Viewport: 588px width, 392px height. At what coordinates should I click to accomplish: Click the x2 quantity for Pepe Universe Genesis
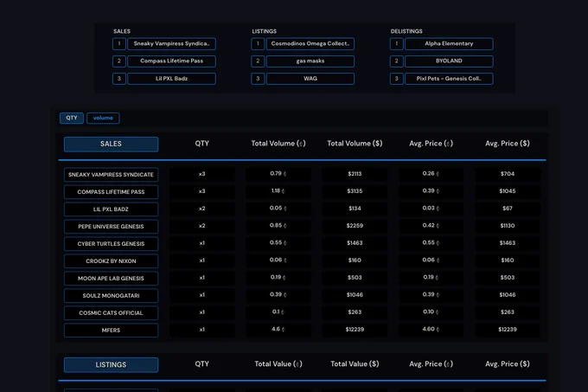click(201, 226)
